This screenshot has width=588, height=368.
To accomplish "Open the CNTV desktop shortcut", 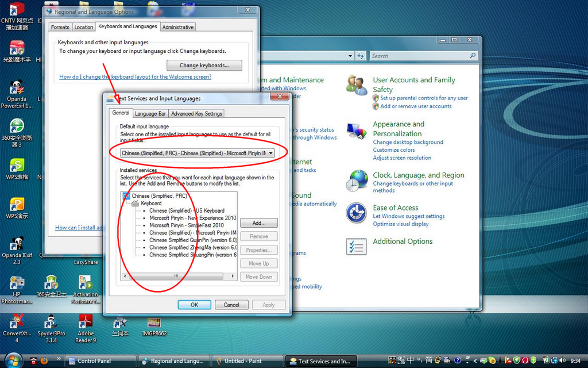I will [17, 16].
